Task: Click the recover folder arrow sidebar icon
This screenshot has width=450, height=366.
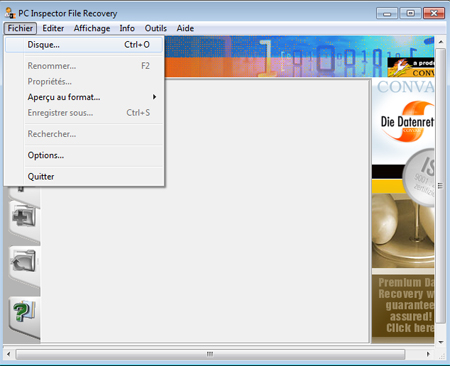Action: click(x=24, y=261)
